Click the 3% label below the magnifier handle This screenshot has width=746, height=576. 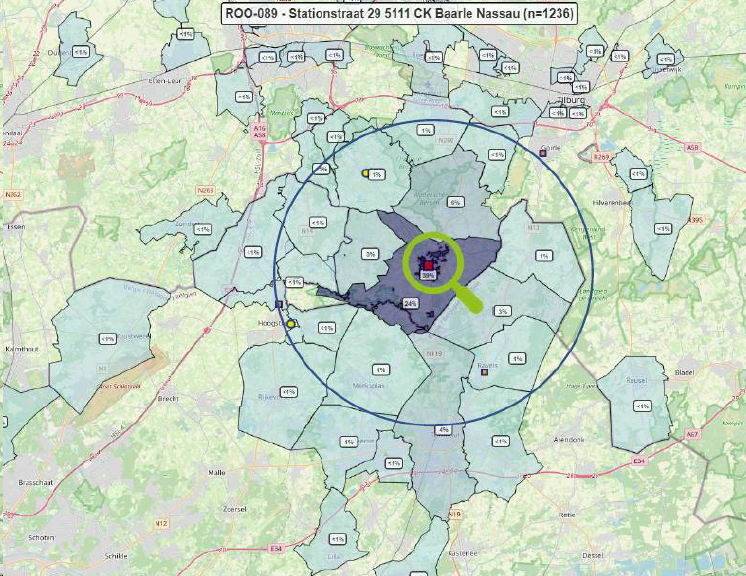point(502,312)
